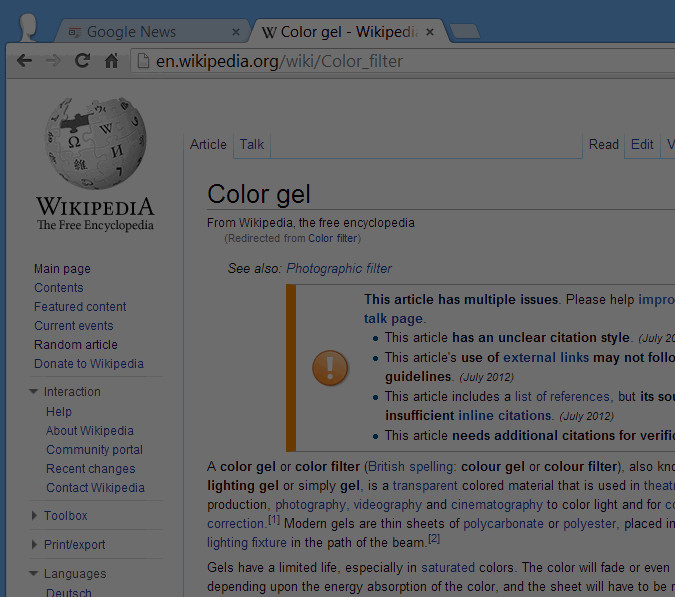Screen dimensions: 675x597
Task: Open the polyester link
Action: pos(589,523)
